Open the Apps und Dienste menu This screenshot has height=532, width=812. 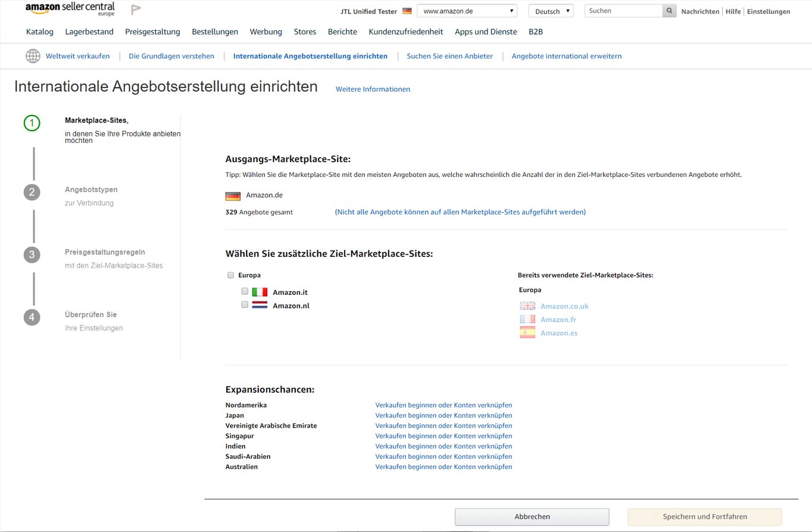coord(486,32)
